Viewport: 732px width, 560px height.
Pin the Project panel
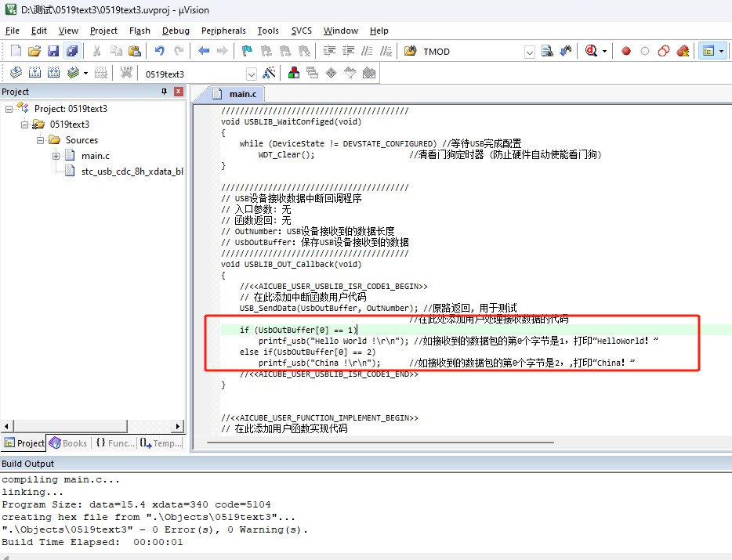pyautogui.click(x=164, y=92)
